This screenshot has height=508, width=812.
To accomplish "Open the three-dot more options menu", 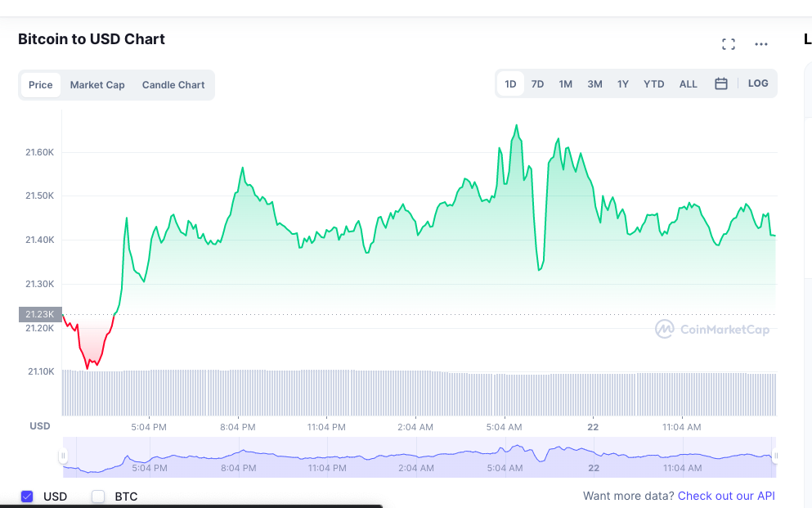I will pyautogui.click(x=760, y=44).
